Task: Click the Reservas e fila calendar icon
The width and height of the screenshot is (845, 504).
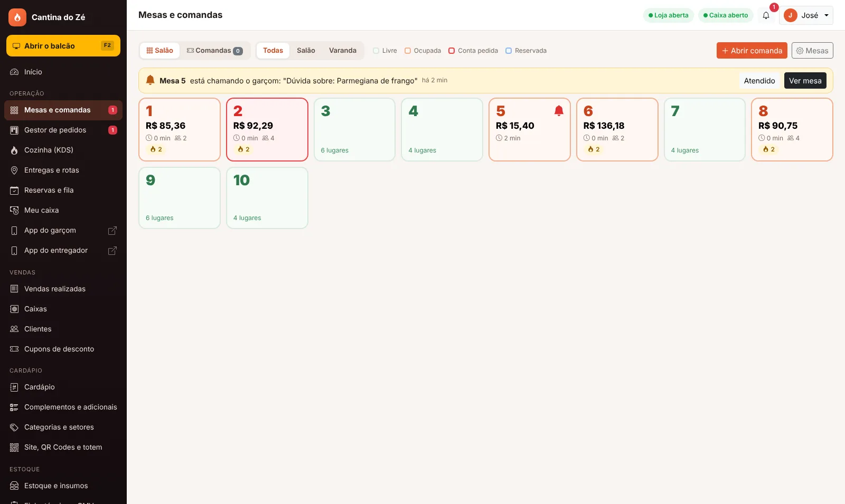Action: pos(14,191)
